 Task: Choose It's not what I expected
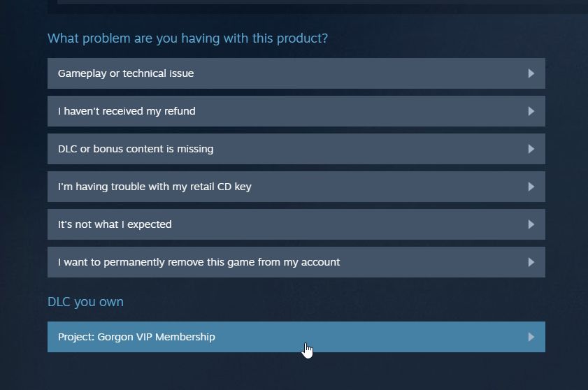pos(115,224)
